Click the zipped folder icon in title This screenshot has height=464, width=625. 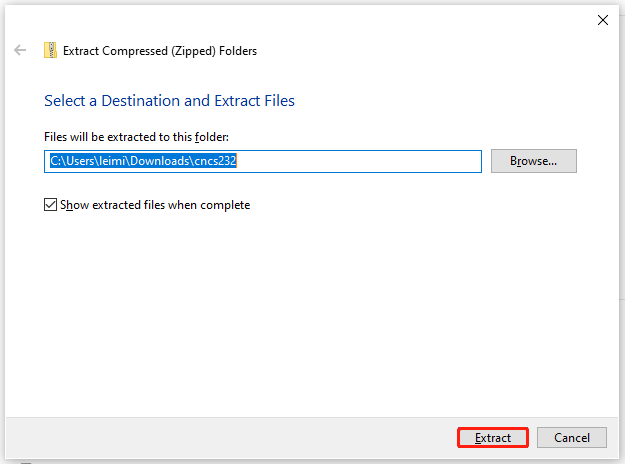pos(50,50)
